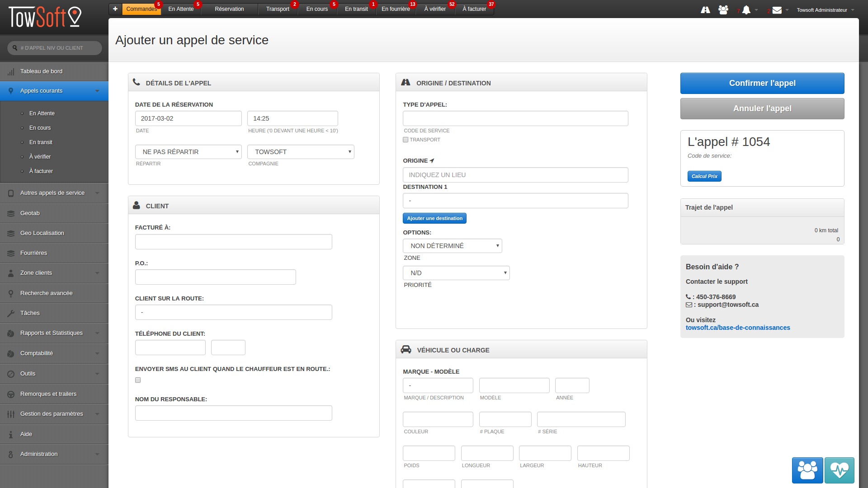Viewport: 868px width, 488px height.
Task: Click the teal heartbeat widget button
Action: tap(840, 470)
